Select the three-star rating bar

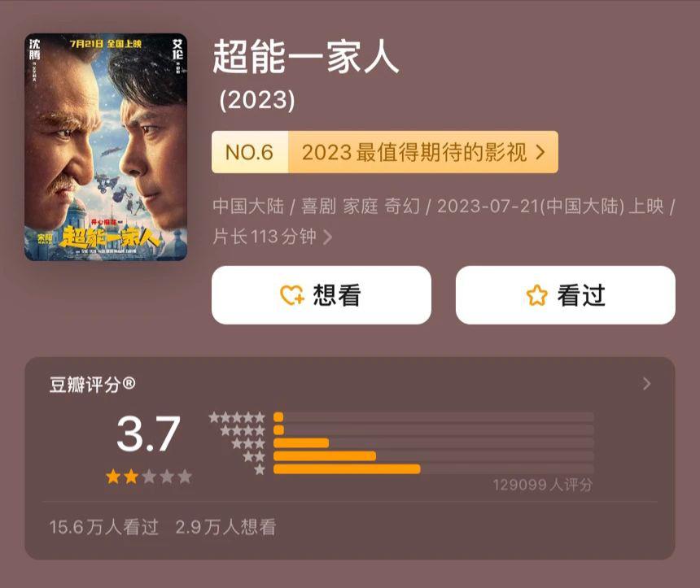434,443
